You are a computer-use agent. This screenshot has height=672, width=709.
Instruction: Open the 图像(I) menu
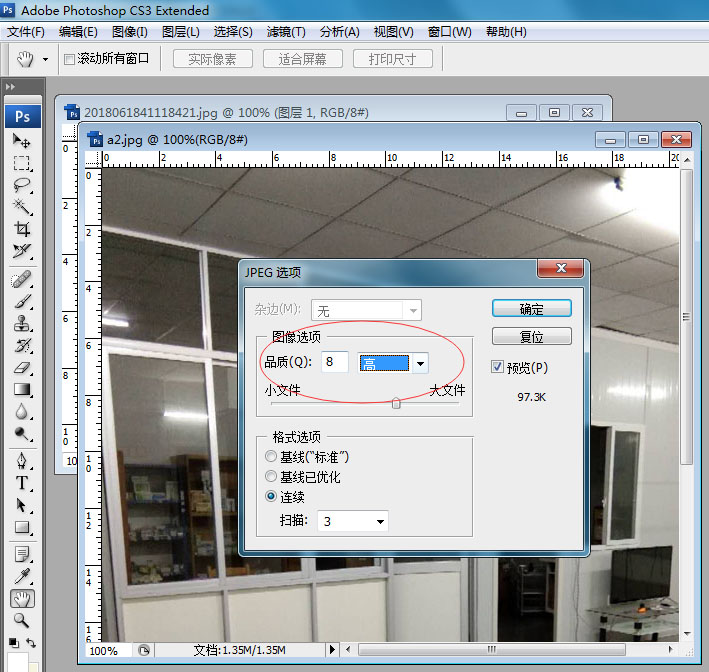pos(130,32)
